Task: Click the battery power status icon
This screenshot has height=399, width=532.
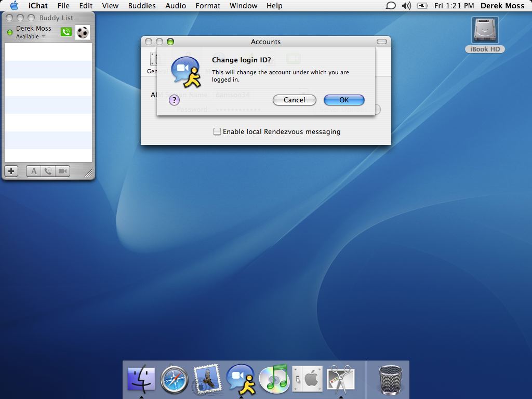Action: tap(422, 6)
